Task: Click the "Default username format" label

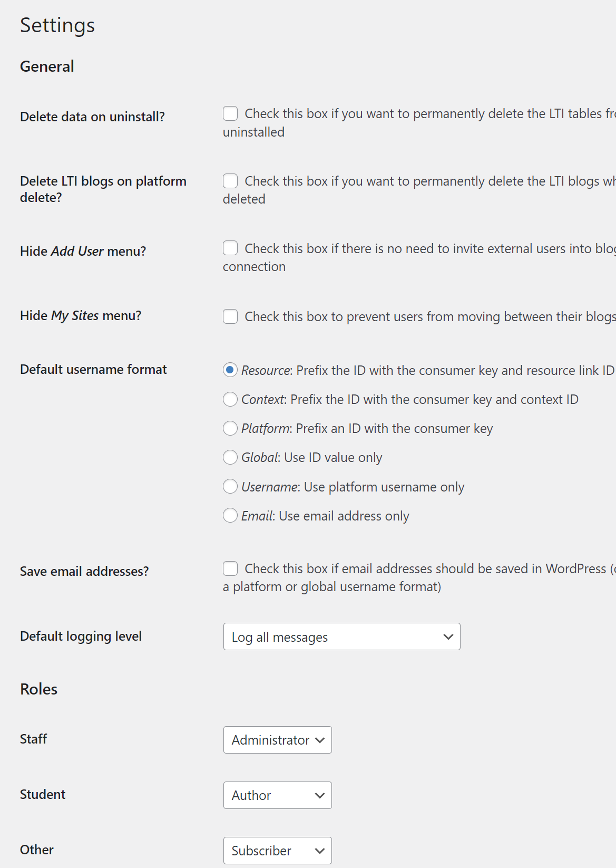Action: pyautogui.click(x=93, y=369)
